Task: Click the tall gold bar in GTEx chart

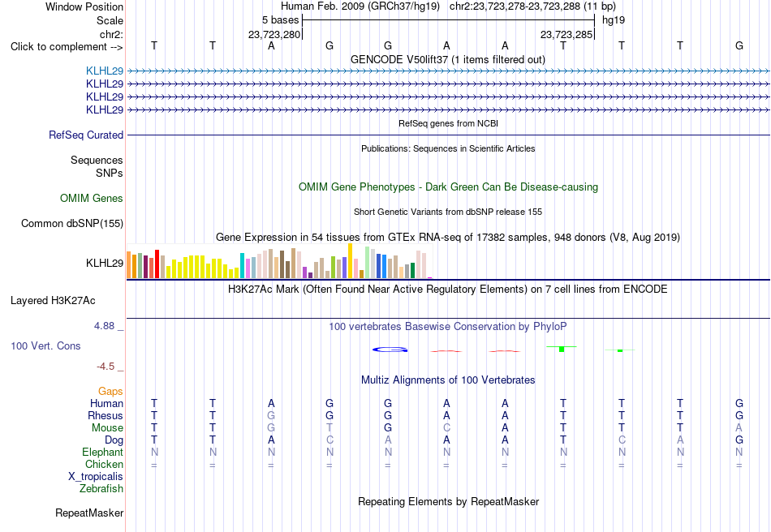Action: coord(350,261)
